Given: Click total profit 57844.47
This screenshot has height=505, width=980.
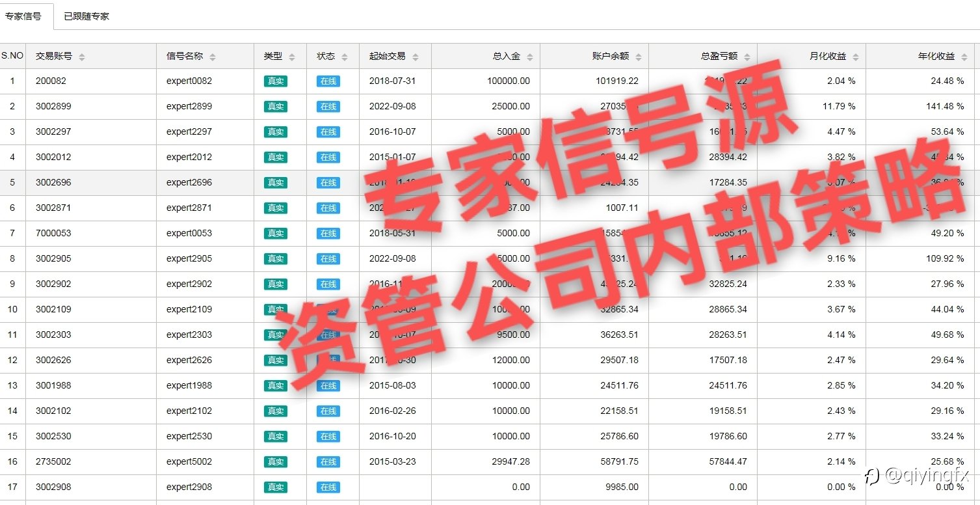Looking at the screenshot, I should pyautogui.click(x=728, y=462).
